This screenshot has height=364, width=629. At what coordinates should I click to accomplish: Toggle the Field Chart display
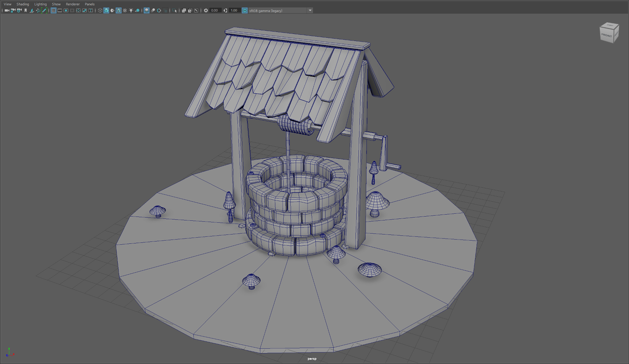tap(78, 10)
